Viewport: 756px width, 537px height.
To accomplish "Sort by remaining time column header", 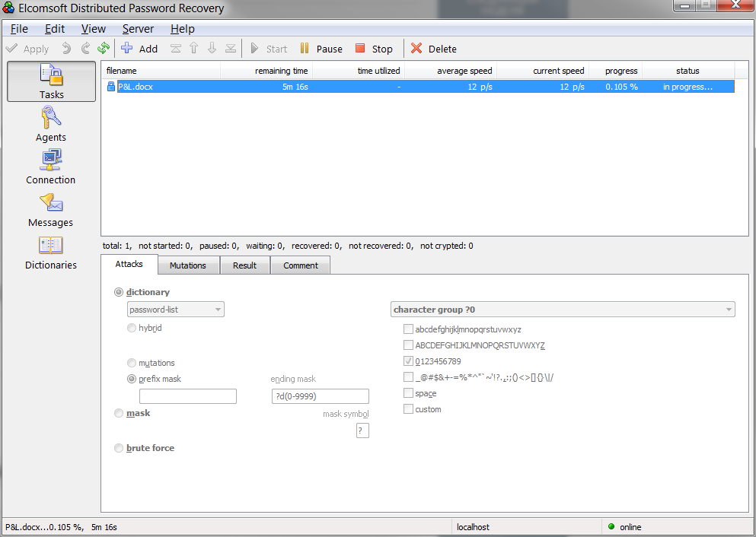I will pyautogui.click(x=266, y=71).
